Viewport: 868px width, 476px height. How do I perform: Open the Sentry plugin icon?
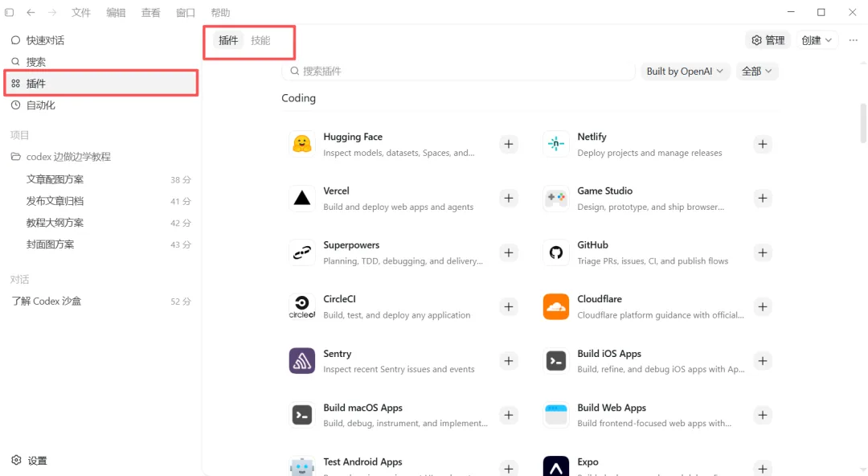(x=301, y=361)
